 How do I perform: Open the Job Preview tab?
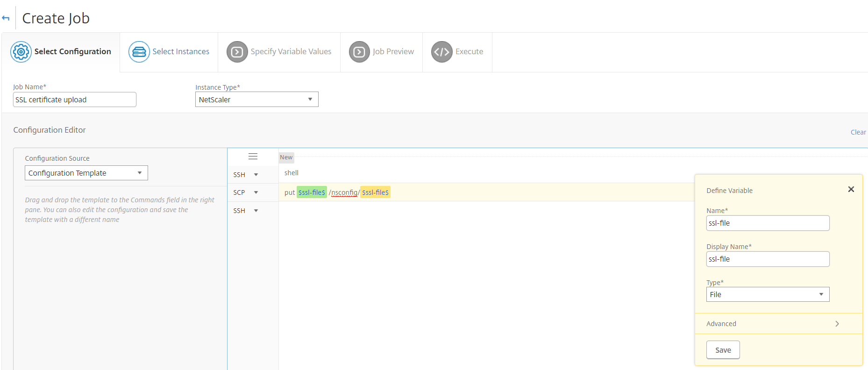[x=382, y=52]
